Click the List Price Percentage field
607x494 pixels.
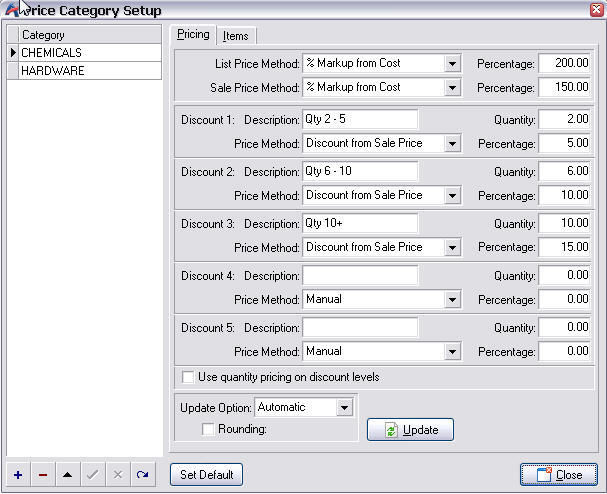point(565,63)
